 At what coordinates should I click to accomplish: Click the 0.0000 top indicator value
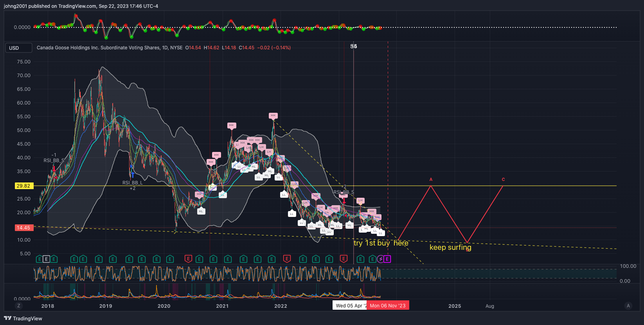coord(22,27)
